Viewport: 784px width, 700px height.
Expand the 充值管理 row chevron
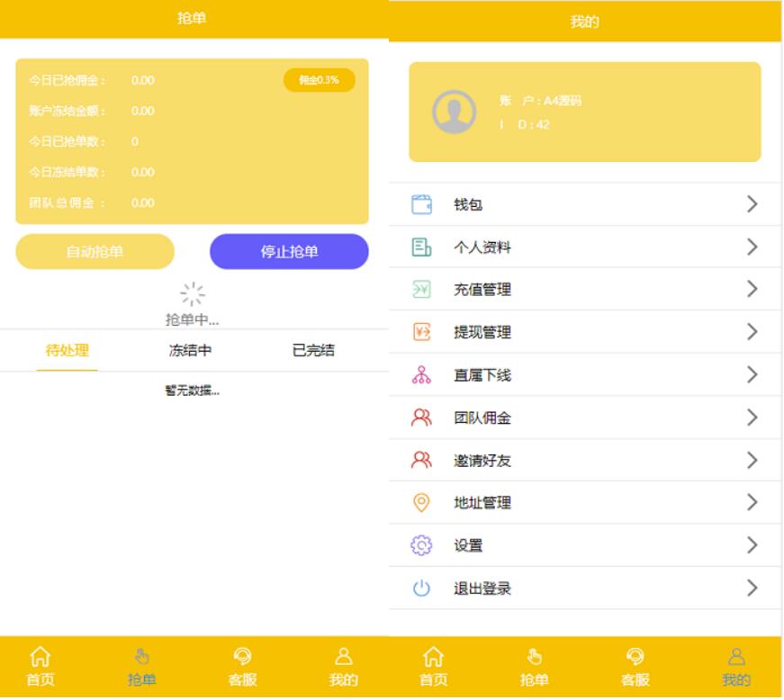tap(752, 289)
